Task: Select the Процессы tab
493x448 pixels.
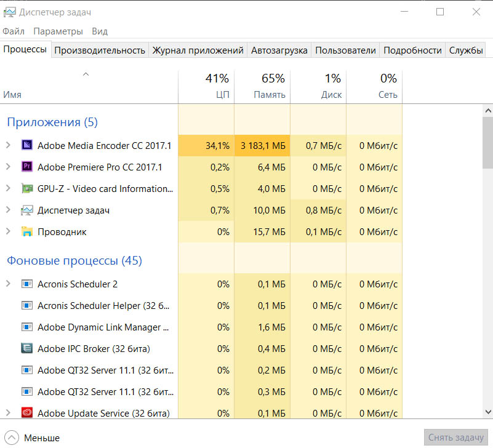Action: (25, 49)
